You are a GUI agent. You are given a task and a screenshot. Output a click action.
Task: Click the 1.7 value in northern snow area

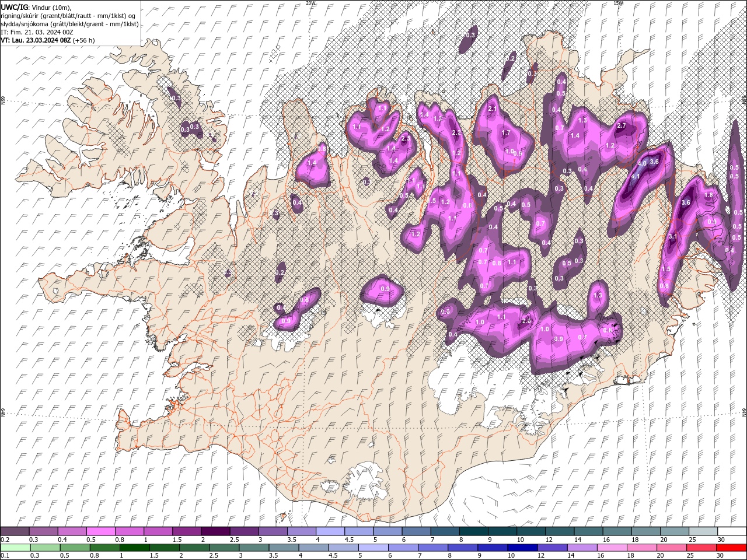tap(506, 133)
